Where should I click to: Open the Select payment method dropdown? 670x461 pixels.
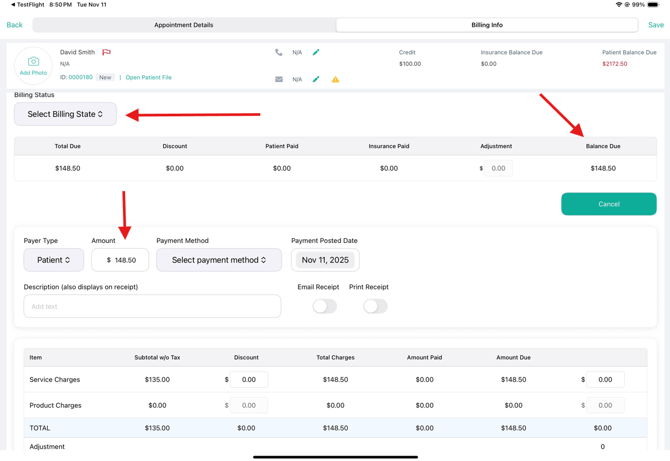[219, 260]
